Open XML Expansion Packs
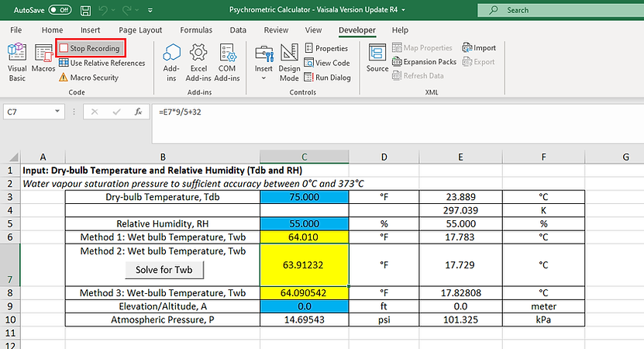The height and width of the screenshot is (349, 644). point(424,62)
